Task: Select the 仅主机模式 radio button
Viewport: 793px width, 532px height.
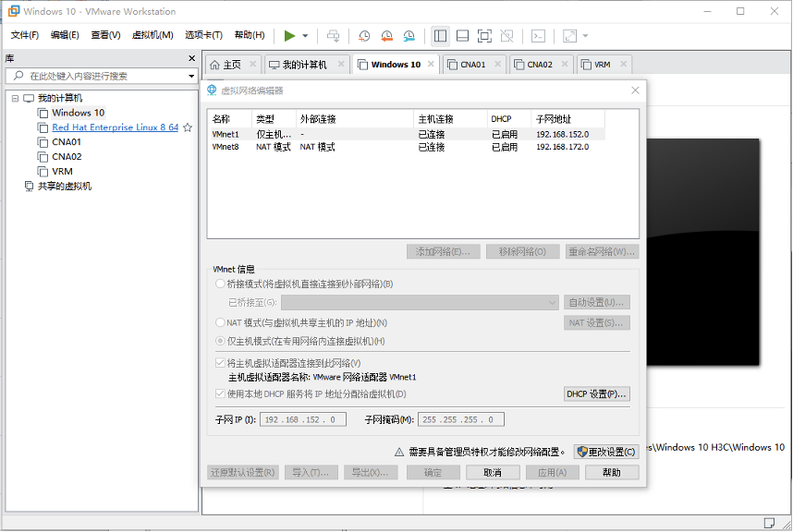Action: tap(220, 341)
